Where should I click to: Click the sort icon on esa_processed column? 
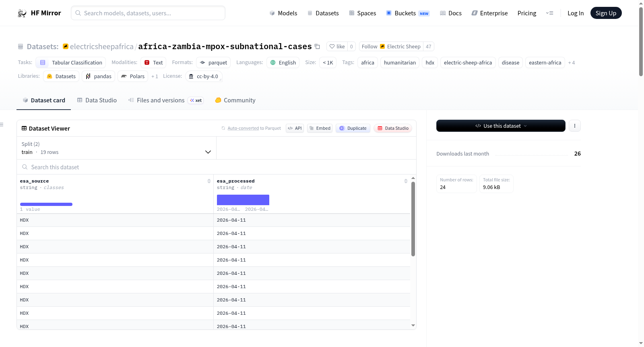tap(406, 181)
